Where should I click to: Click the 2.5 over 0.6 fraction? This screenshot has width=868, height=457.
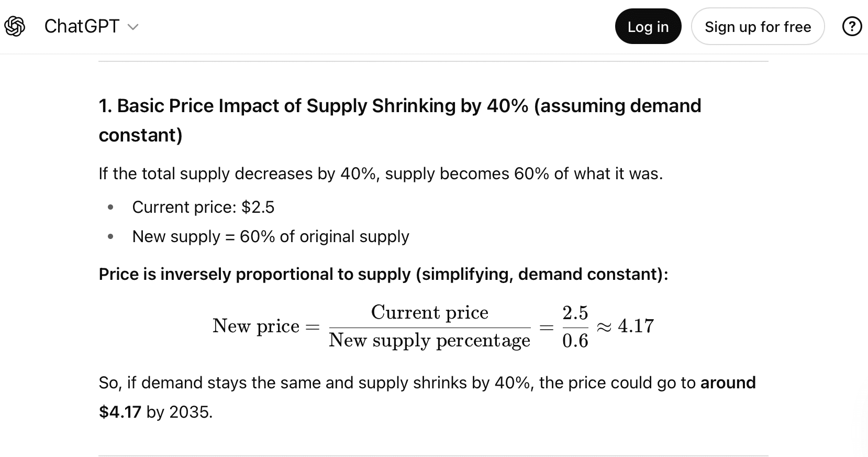coord(575,327)
